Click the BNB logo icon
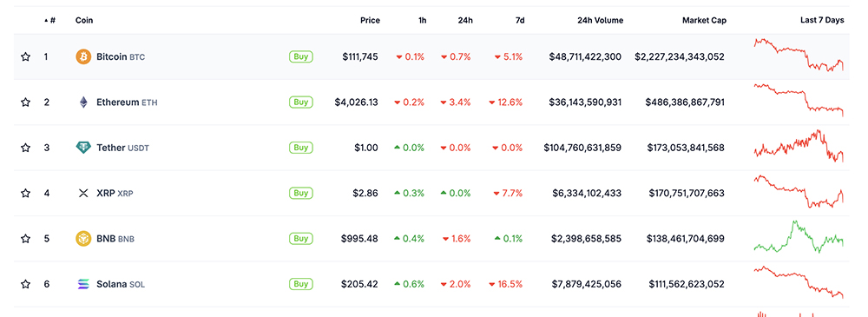 point(83,238)
